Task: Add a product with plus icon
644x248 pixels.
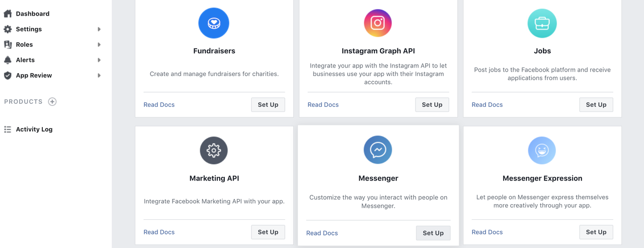Action: click(x=52, y=102)
